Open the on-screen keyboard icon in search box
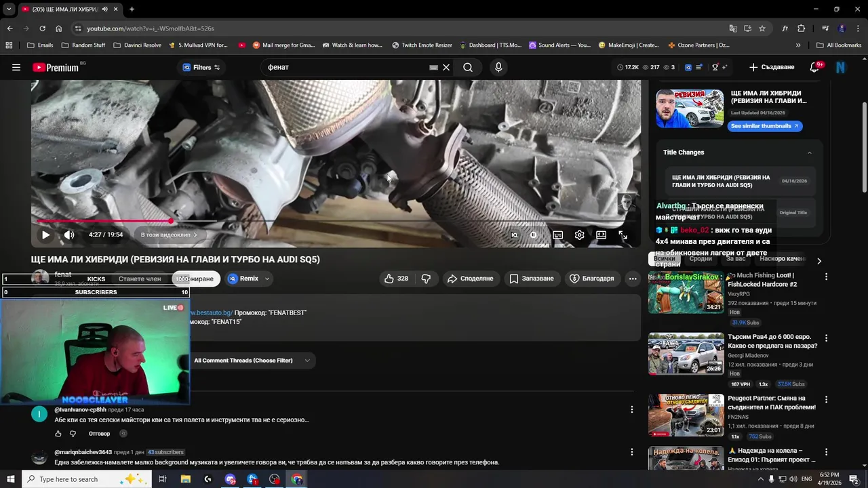This screenshot has width=868, height=488. [x=433, y=67]
